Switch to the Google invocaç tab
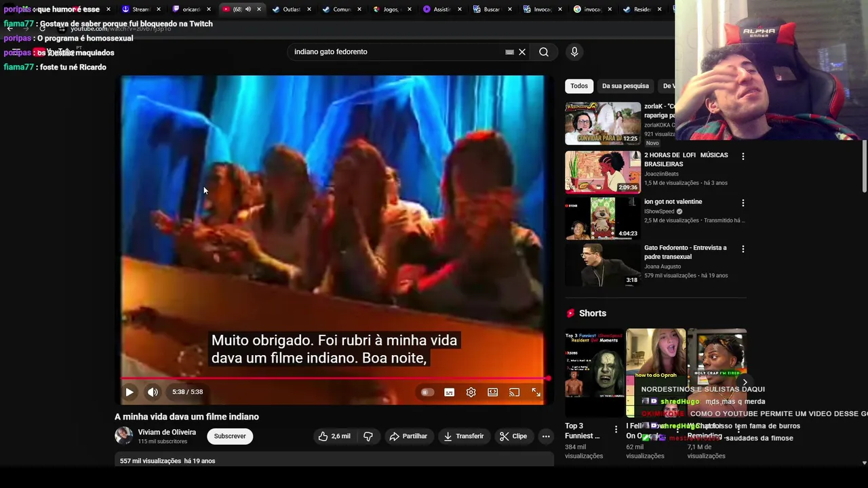This screenshot has height=488, width=868. (x=591, y=9)
